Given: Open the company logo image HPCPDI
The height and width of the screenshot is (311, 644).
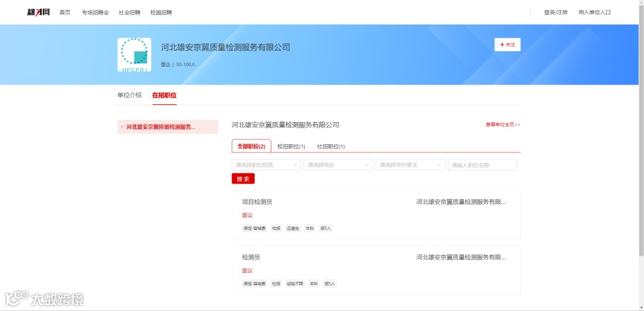Looking at the screenshot, I should click(x=134, y=55).
